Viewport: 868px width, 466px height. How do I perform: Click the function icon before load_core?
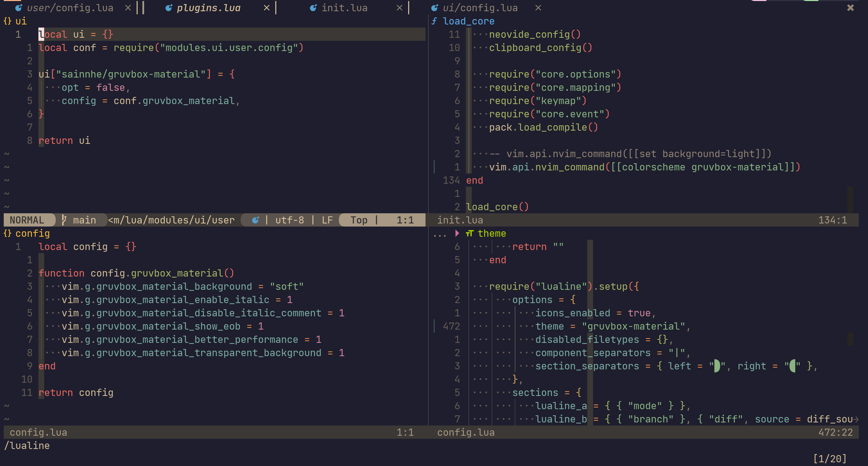[434, 21]
